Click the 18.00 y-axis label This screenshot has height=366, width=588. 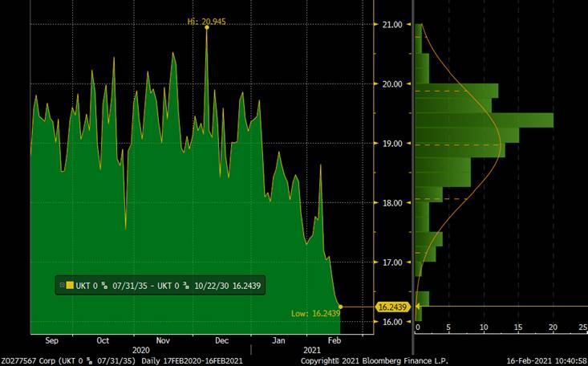392,203
